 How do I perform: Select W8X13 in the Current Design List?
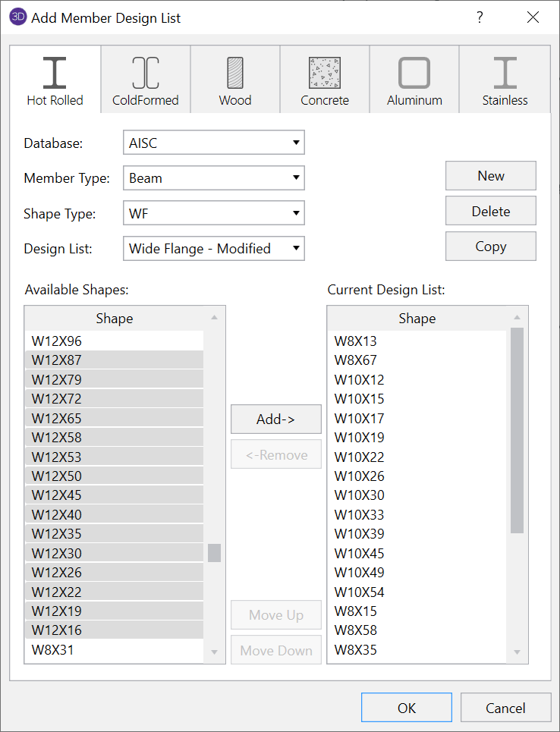coord(417,341)
